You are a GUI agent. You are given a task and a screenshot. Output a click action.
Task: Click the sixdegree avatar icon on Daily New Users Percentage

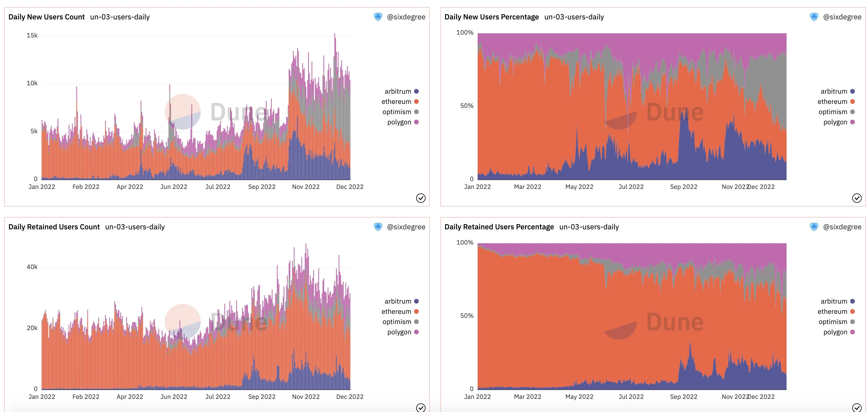pos(814,17)
